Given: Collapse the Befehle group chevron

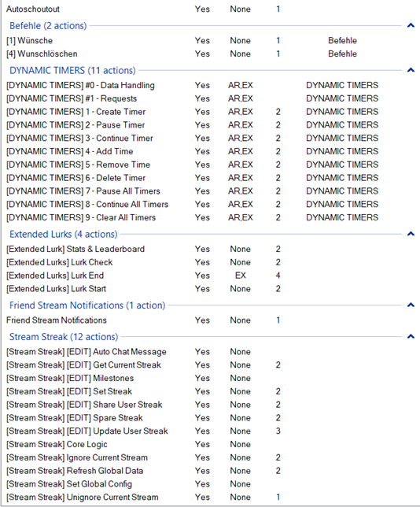Looking at the screenshot, I should 411,25.
